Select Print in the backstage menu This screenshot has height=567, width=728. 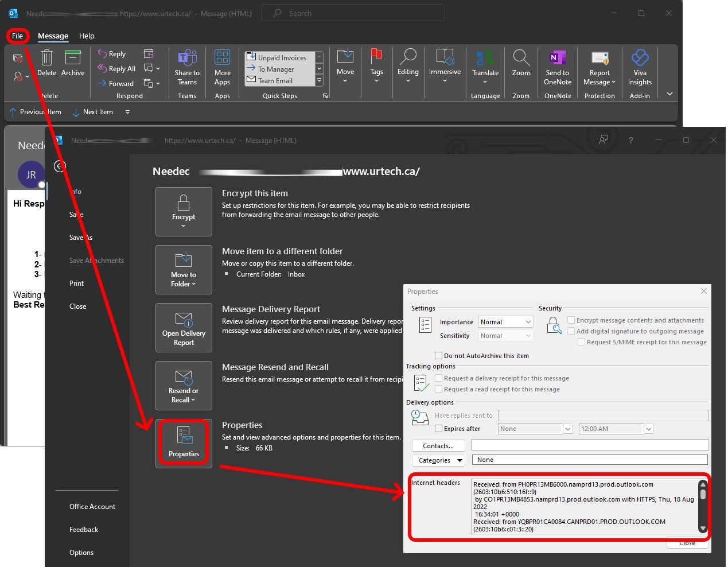coord(76,283)
